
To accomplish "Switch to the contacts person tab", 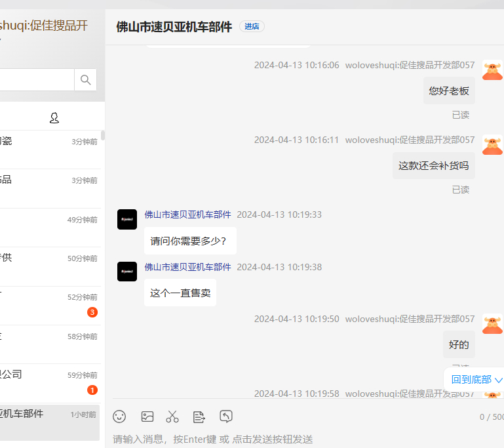I will [x=54, y=118].
